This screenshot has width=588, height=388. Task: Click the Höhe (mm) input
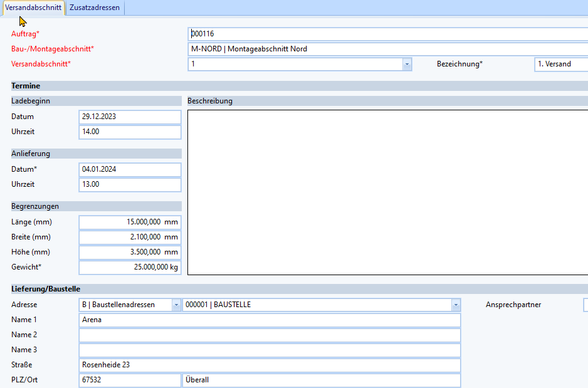[130, 253]
